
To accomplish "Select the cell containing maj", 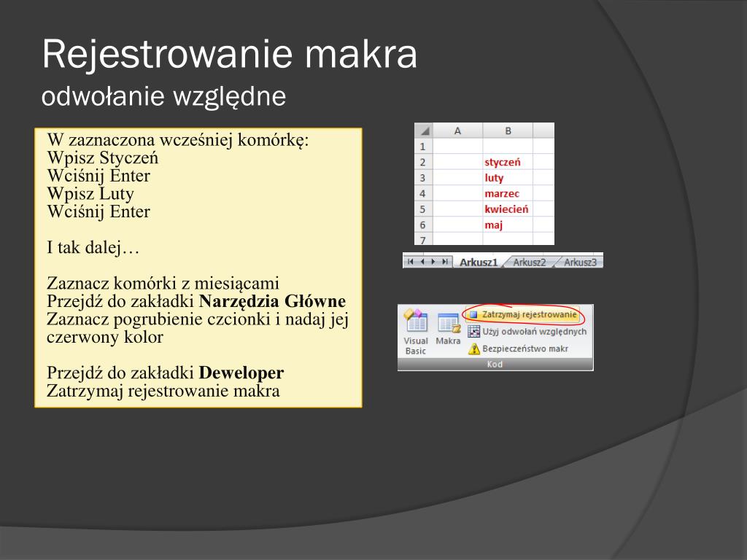I will [x=508, y=225].
